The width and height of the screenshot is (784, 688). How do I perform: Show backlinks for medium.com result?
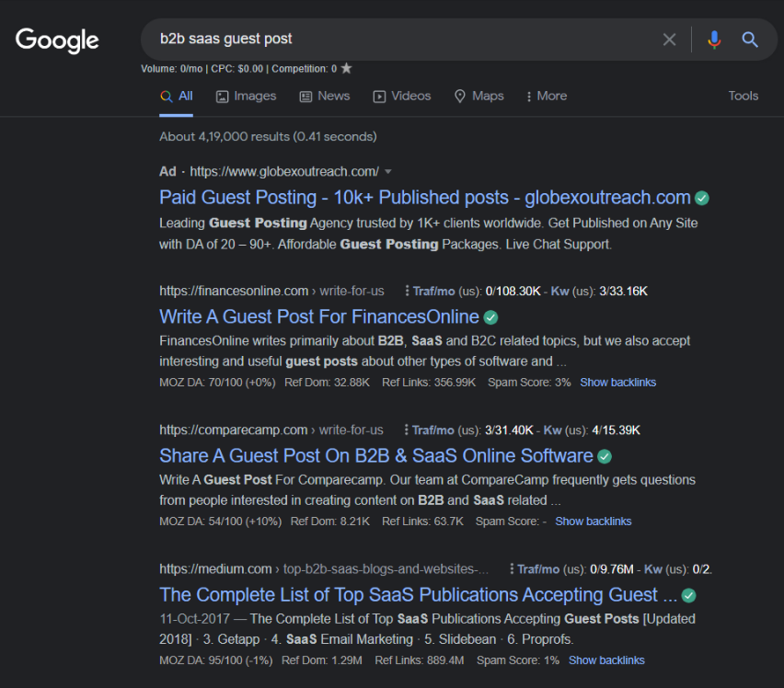click(606, 660)
